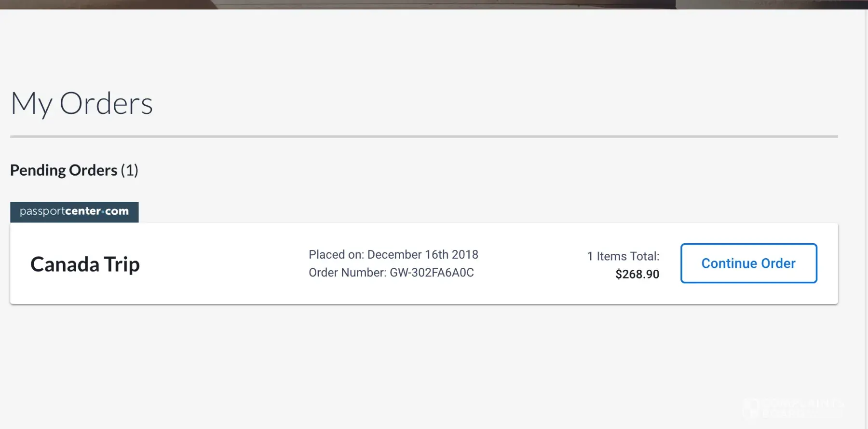The width and height of the screenshot is (868, 429).
Task: Click the pending orders count (1)
Action: (x=129, y=170)
